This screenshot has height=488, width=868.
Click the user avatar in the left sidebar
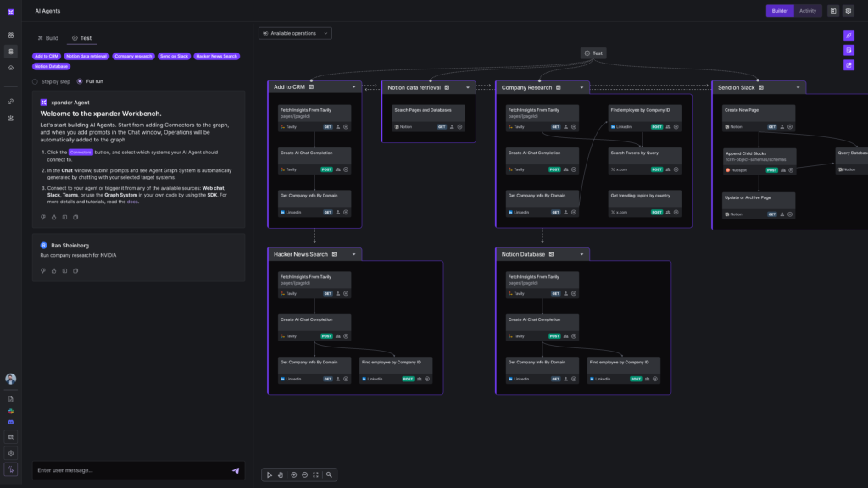pos(10,379)
